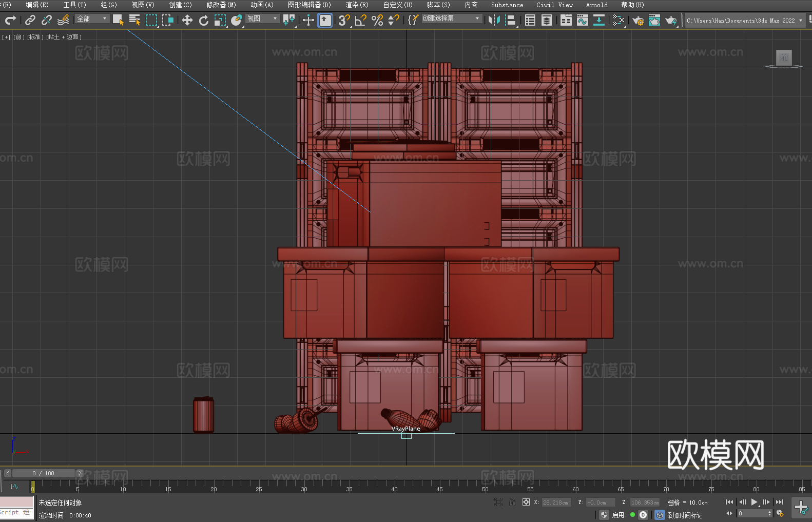Click the Play Animation button
The image size is (812, 522).
pos(754,502)
